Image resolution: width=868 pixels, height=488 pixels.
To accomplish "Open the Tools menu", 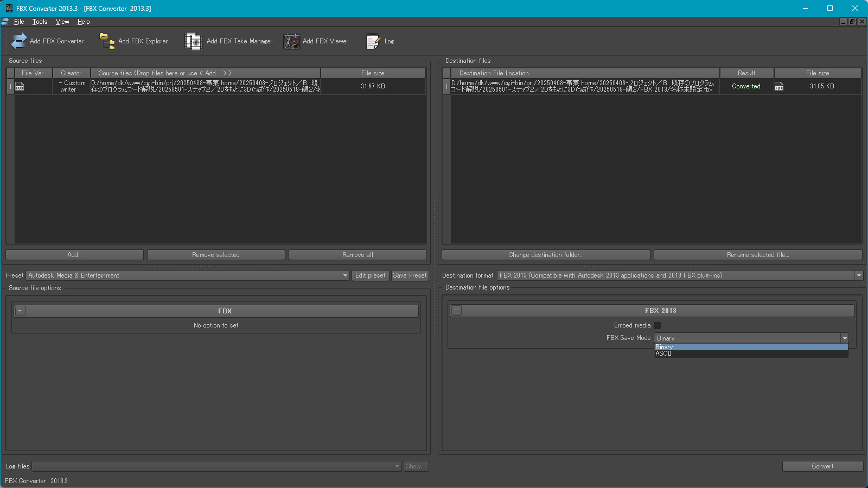I will click(x=40, y=22).
